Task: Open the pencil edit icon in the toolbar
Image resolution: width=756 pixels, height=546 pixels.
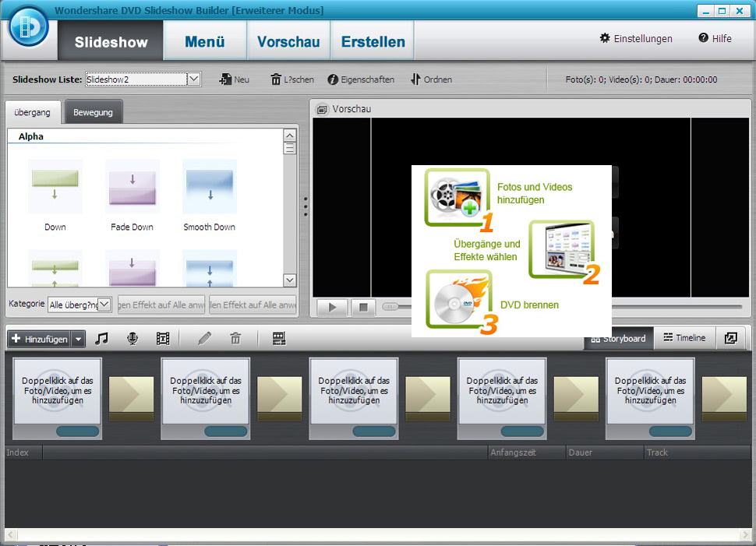Action: tap(204, 338)
